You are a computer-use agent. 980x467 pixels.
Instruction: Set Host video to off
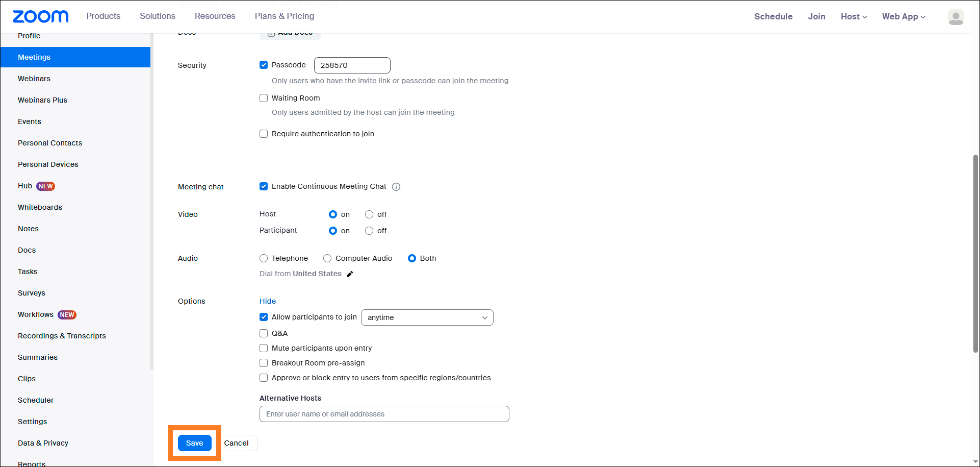click(x=369, y=214)
